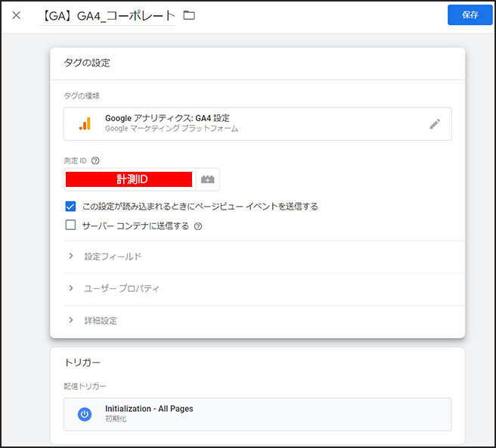Click the pencil icon to edit tag type

point(435,124)
